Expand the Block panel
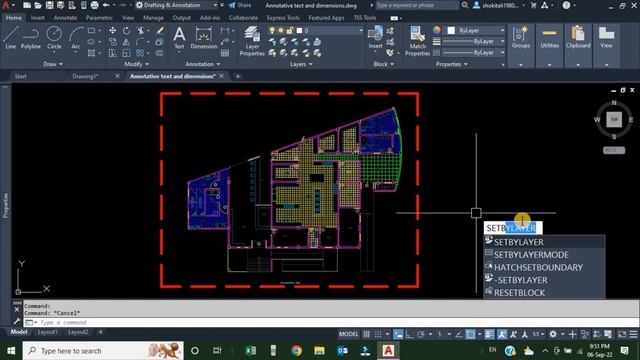Screen dimensions: 640x360 tap(384, 64)
